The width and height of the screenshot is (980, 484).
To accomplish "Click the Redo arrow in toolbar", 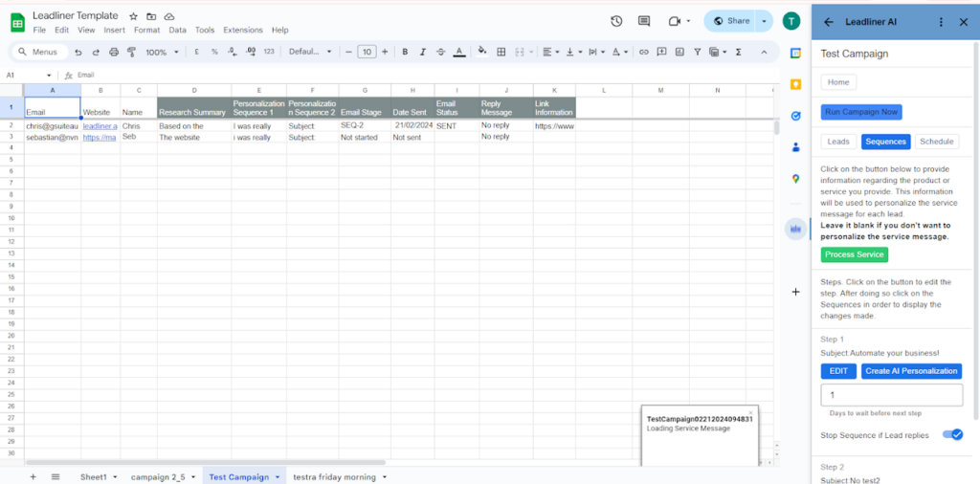I will [96, 52].
